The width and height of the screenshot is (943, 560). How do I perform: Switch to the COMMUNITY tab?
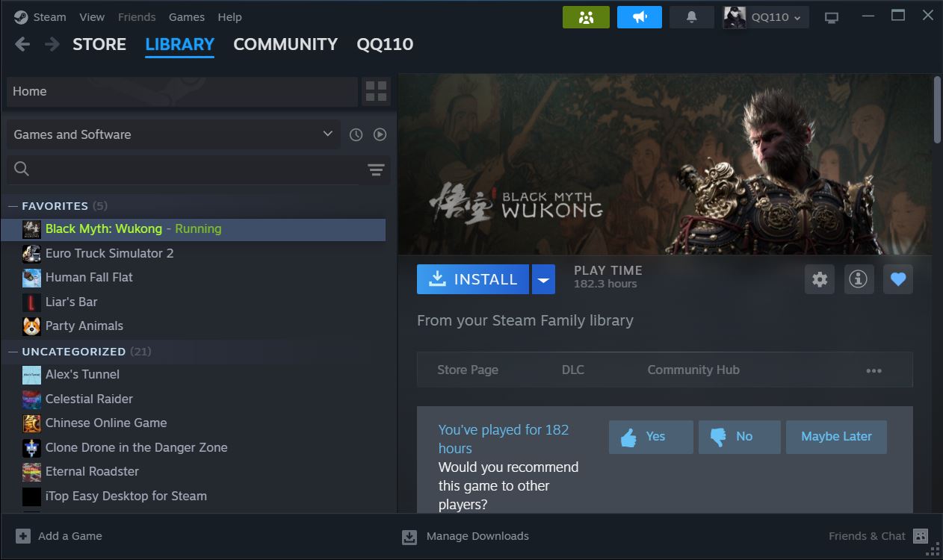pos(285,44)
